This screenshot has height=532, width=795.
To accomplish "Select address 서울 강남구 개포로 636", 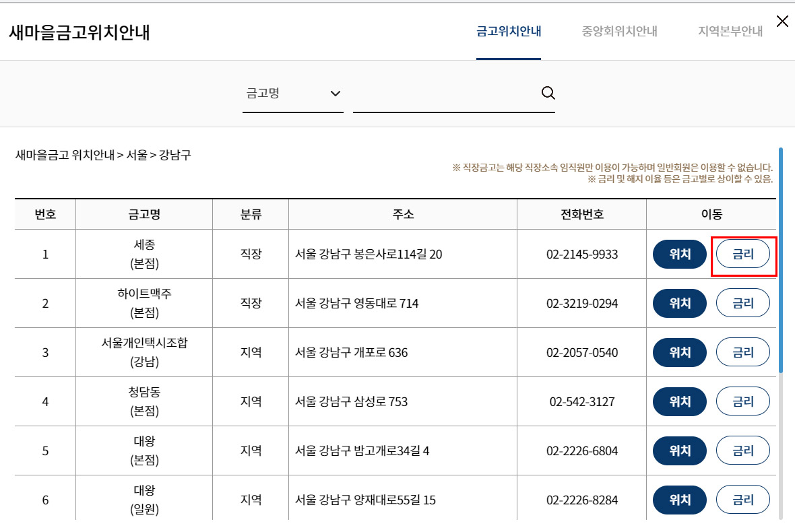I will [x=352, y=353].
